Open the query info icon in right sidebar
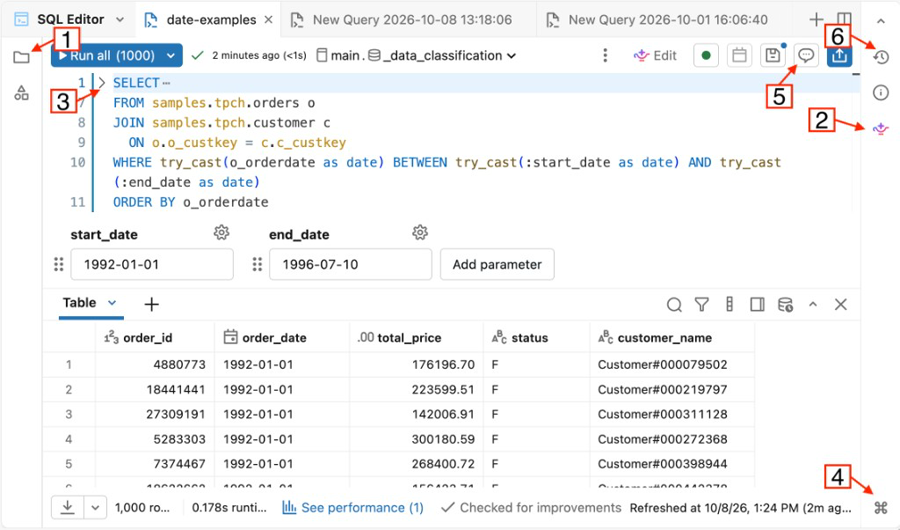Image resolution: width=900 pixels, height=530 pixels. [881, 92]
